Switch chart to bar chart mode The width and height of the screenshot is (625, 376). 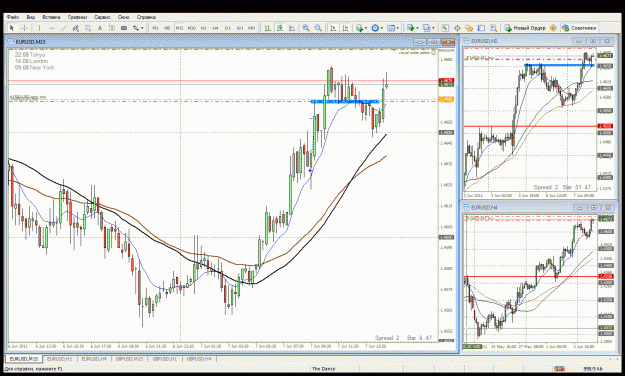pyautogui.click(x=268, y=28)
